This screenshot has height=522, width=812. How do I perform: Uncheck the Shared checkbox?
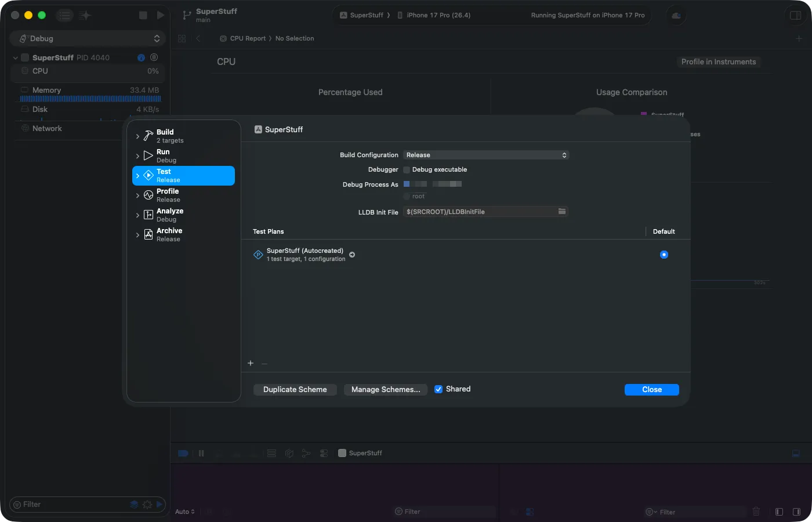[438, 389]
